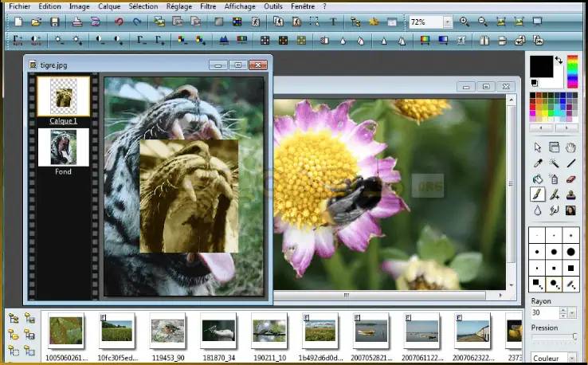The height and width of the screenshot is (365, 588).
Task: Click the Zoom in magnifier icon
Action: [x=465, y=22]
